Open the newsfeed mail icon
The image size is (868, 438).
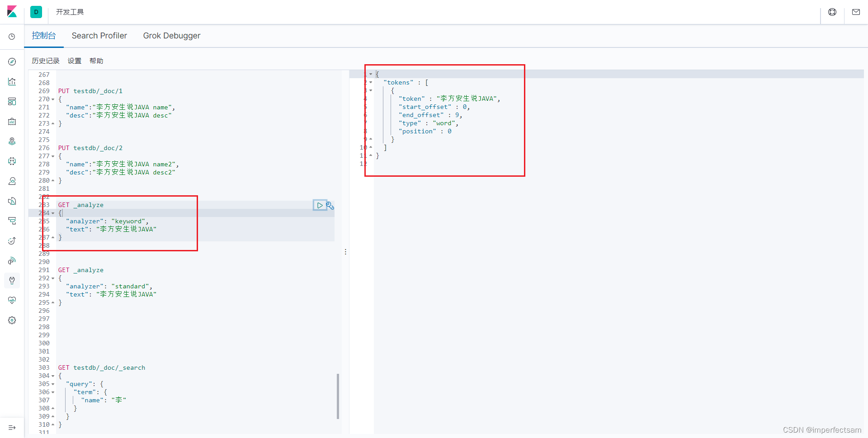(x=856, y=12)
